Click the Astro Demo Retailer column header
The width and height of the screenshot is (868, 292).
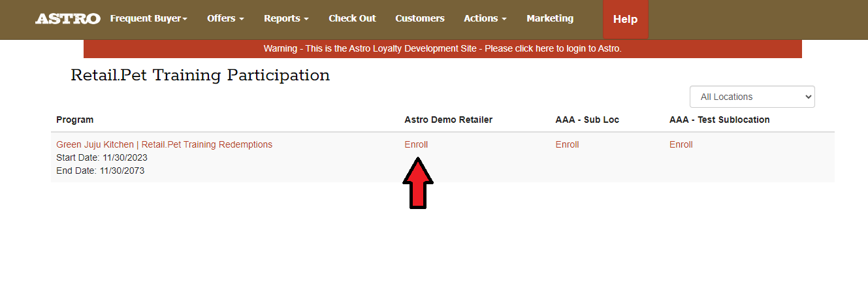(448, 120)
